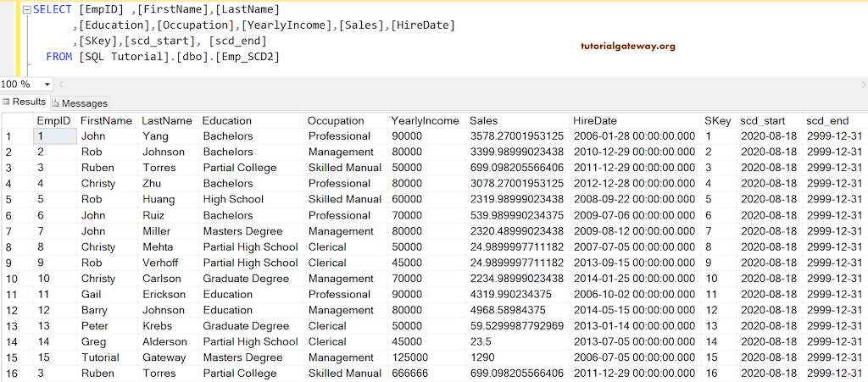Click the highlighted EmpID cell in row 1
The height and width of the screenshot is (382, 868).
tap(55, 136)
